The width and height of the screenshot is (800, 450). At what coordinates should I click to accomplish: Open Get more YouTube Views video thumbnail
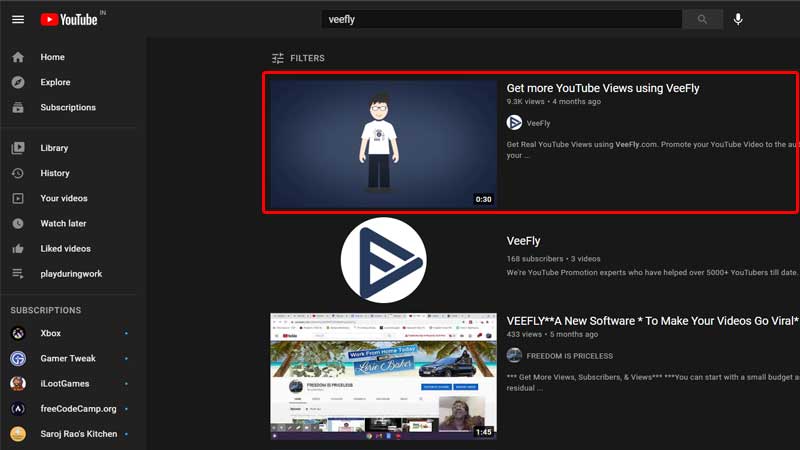point(383,143)
